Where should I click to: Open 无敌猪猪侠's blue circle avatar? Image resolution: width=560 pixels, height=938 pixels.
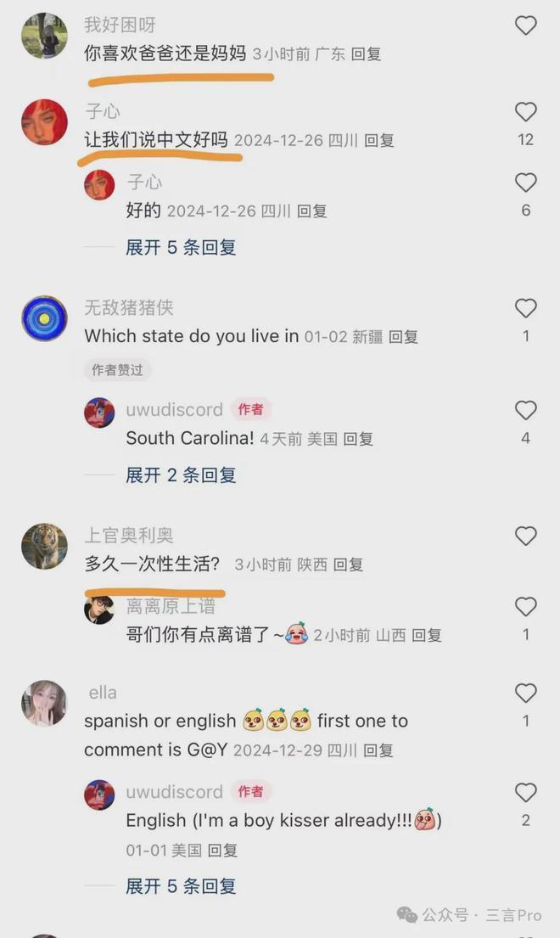(x=45, y=318)
